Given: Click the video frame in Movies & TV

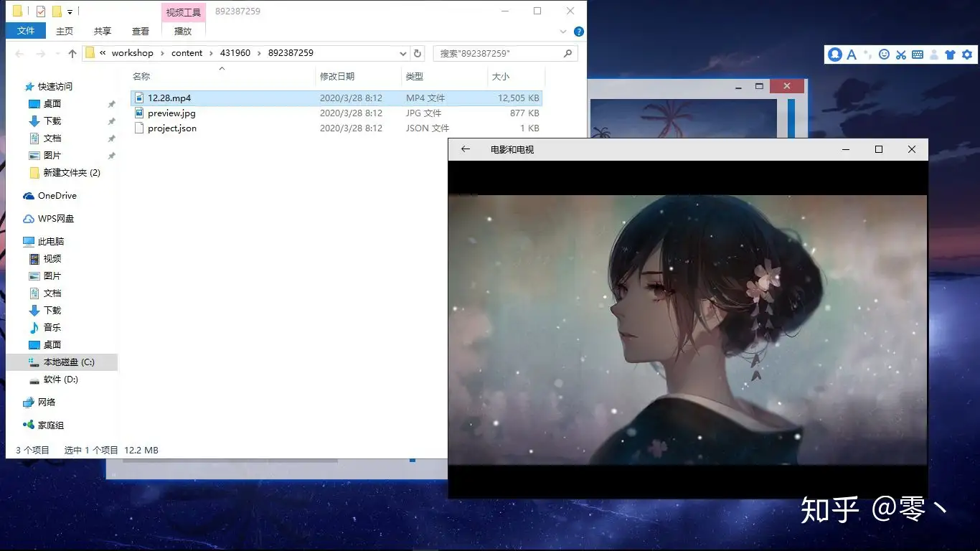Looking at the screenshot, I should (687, 330).
